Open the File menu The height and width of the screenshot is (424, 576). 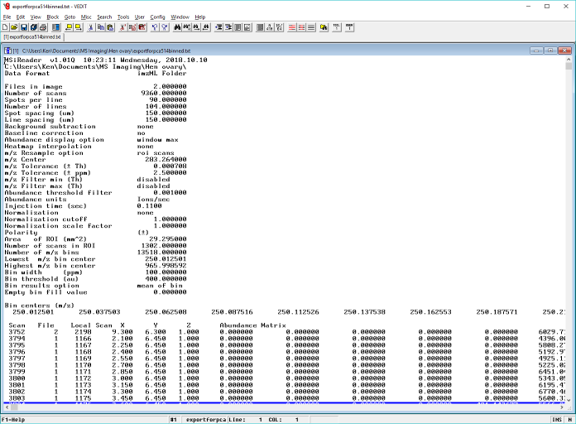(7, 17)
